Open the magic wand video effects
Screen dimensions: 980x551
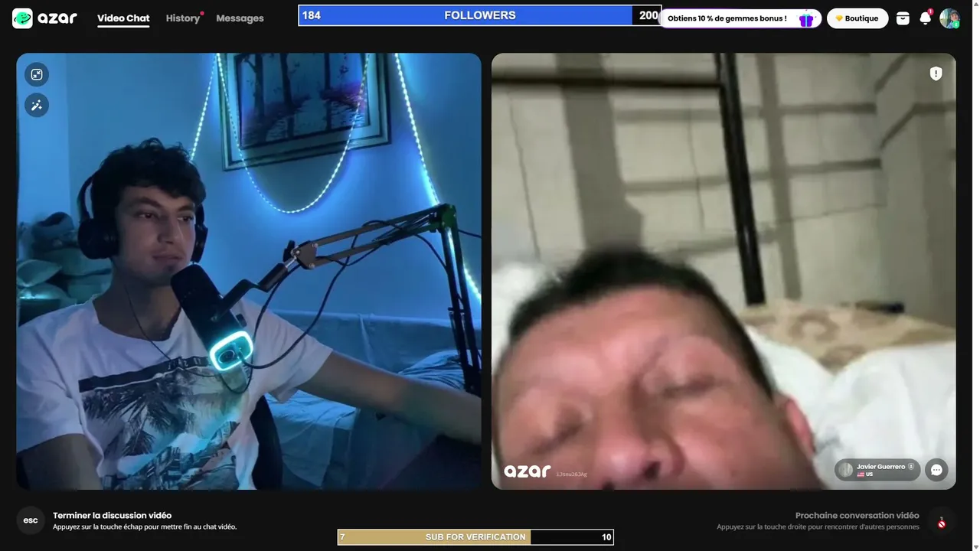pos(37,105)
